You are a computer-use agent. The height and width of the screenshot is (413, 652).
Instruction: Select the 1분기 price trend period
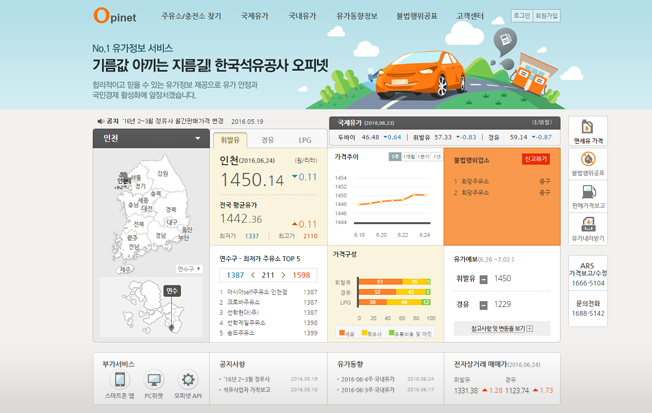423,156
